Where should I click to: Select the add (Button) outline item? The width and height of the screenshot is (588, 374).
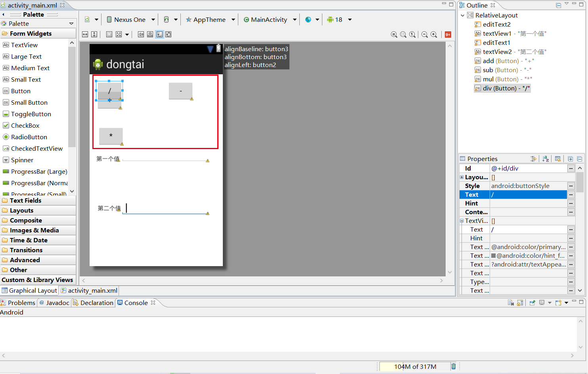point(504,61)
